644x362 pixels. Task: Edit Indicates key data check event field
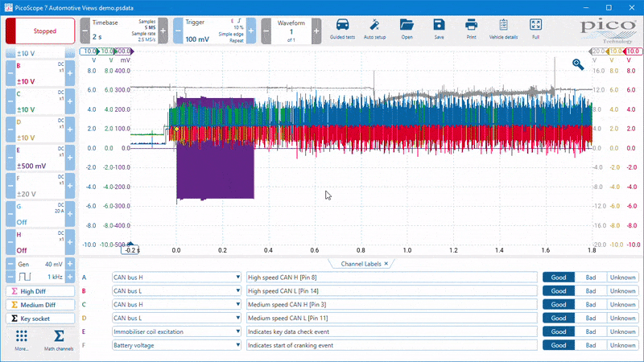pos(392,331)
